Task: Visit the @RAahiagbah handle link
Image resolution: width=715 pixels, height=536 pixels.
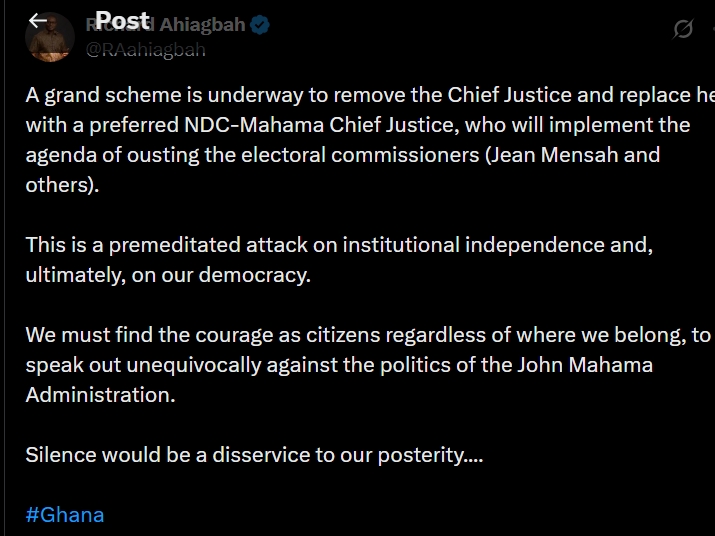Action: click(146, 50)
